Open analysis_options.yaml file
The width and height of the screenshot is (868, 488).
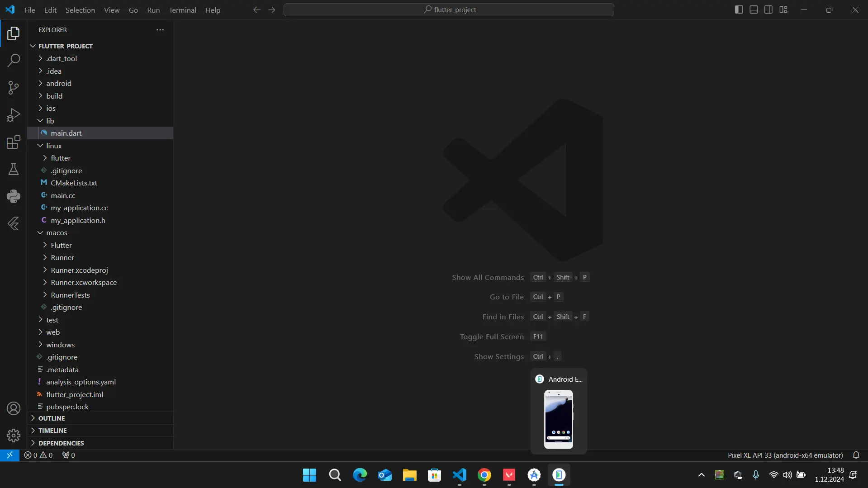click(100, 382)
